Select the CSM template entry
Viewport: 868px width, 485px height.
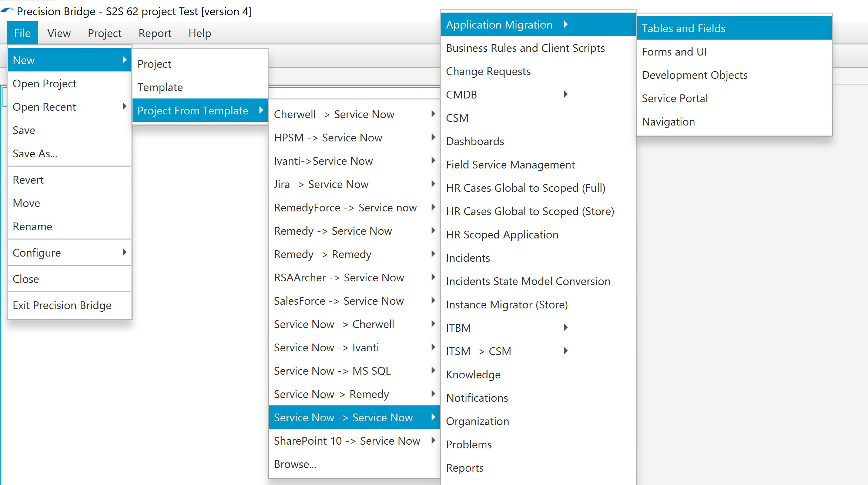pyautogui.click(x=539, y=118)
